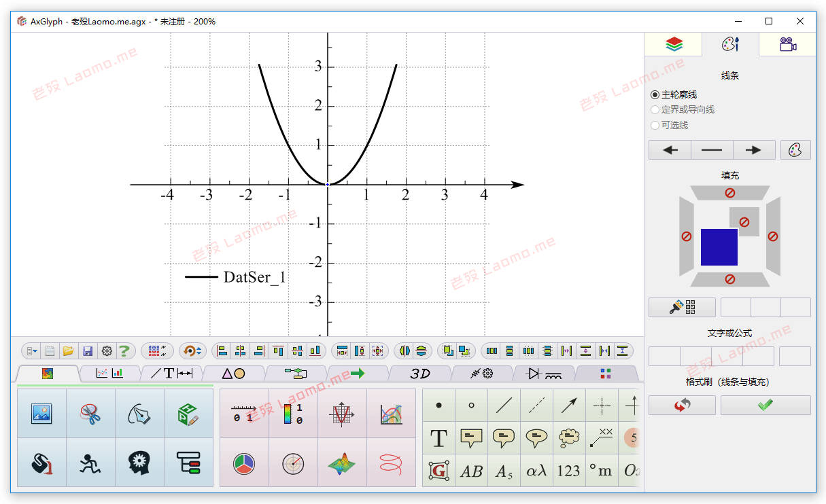
Task: Click the save floppy disk icon
Action: (88, 351)
